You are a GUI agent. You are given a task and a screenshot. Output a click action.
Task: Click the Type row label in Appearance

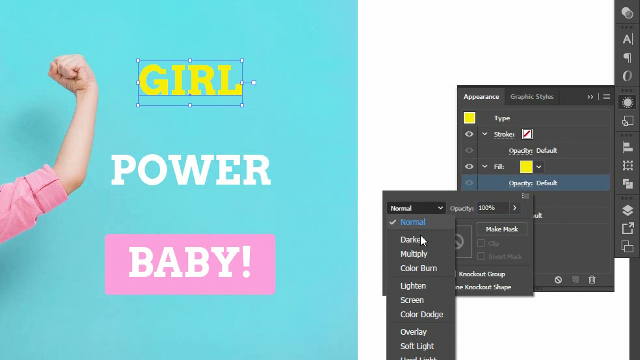coord(502,118)
